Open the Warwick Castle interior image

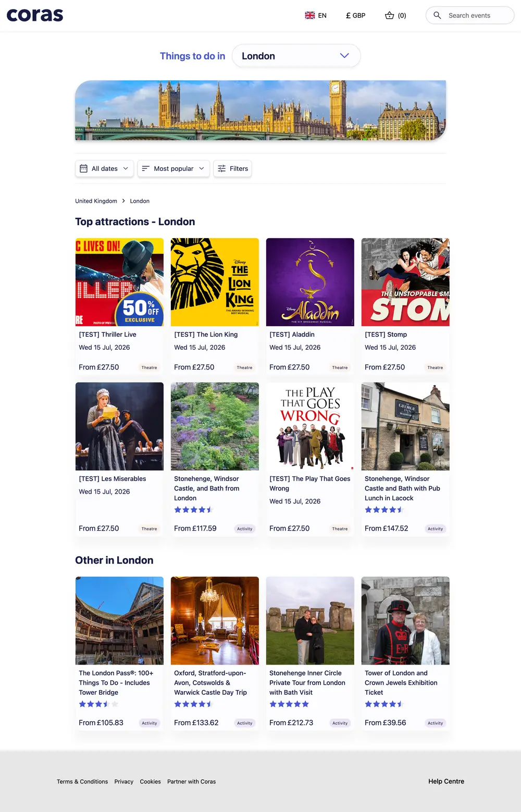tap(215, 621)
